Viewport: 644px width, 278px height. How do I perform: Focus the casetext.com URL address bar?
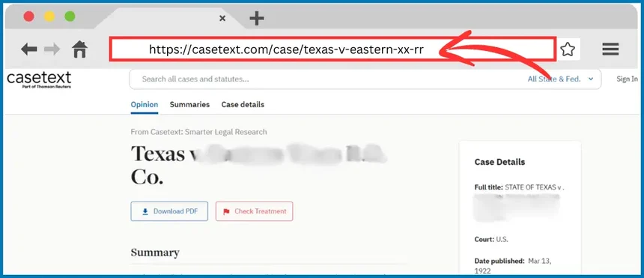point(332,49)
